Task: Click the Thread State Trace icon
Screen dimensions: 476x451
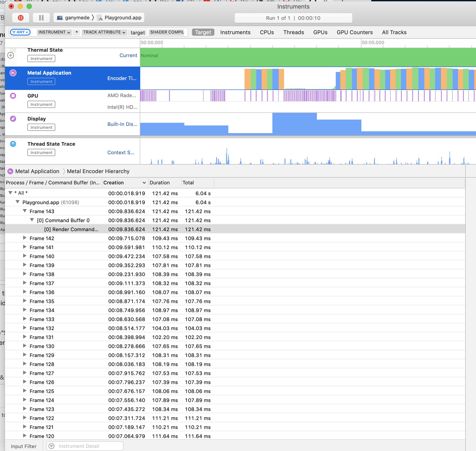Action: [x=13, y=144]
